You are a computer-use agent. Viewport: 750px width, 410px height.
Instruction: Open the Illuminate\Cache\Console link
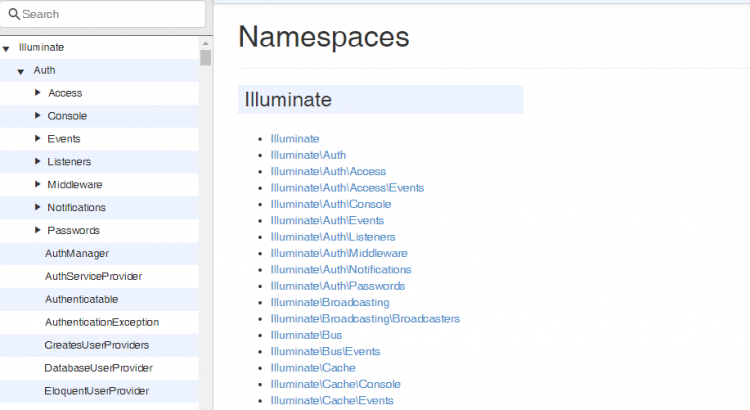coord(335,384)
